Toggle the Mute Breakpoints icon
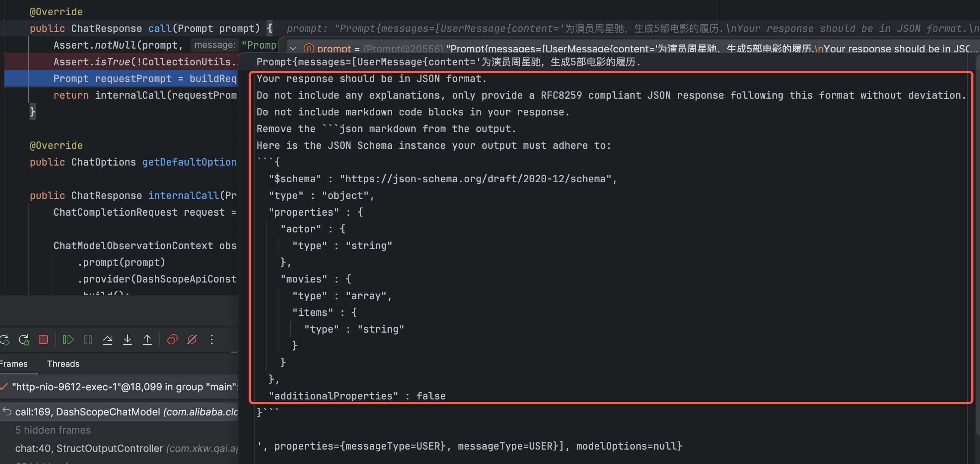 (x=192, y=339)
